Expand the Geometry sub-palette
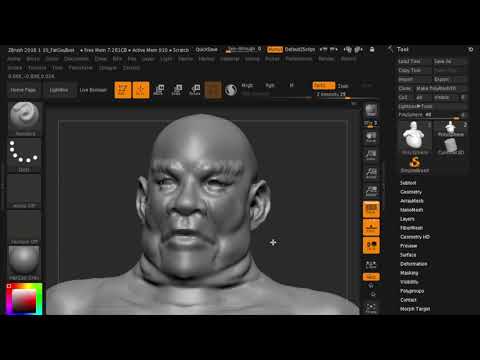This screenshot has height=360, width=480. tap(411, 192)
